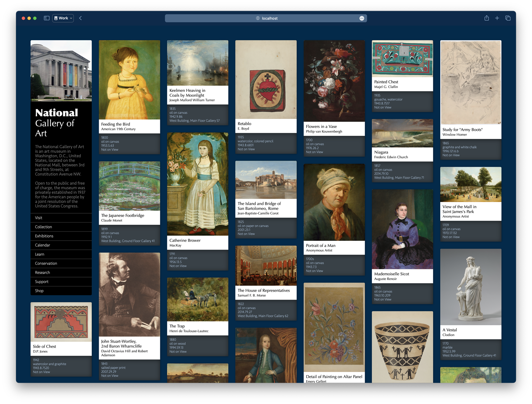Open Keelmen Heaving in Coals painting image
The height and width of the screenshot is (404, 532).
198,63
